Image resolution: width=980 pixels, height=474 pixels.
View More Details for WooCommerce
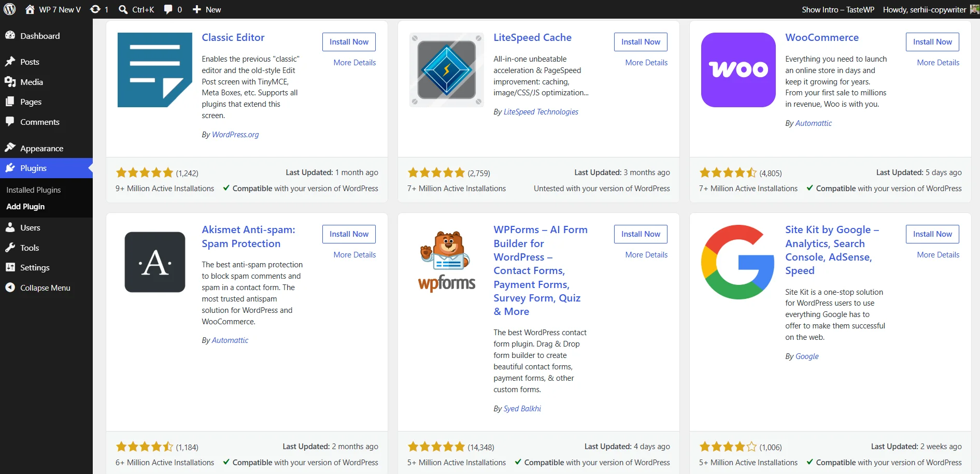[x=938, y=62]
